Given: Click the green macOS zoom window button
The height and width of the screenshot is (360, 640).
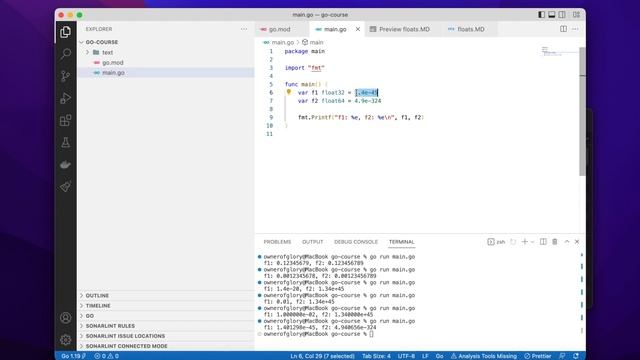Looking at the screenshot, I should point(80,15).
